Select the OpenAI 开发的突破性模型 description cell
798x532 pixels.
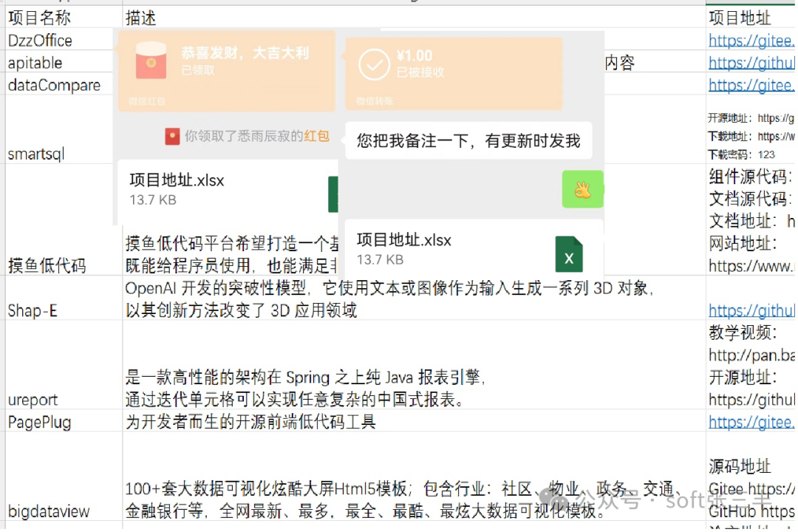414,299
